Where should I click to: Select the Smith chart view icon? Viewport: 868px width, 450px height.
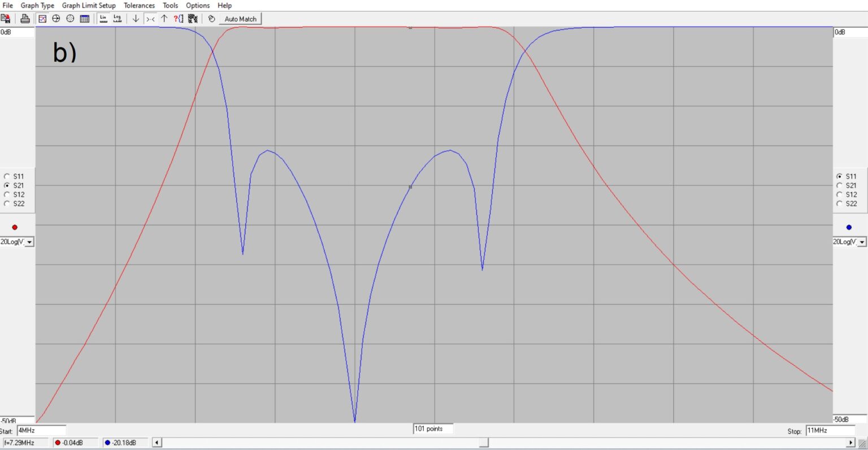tap(56, 19)
